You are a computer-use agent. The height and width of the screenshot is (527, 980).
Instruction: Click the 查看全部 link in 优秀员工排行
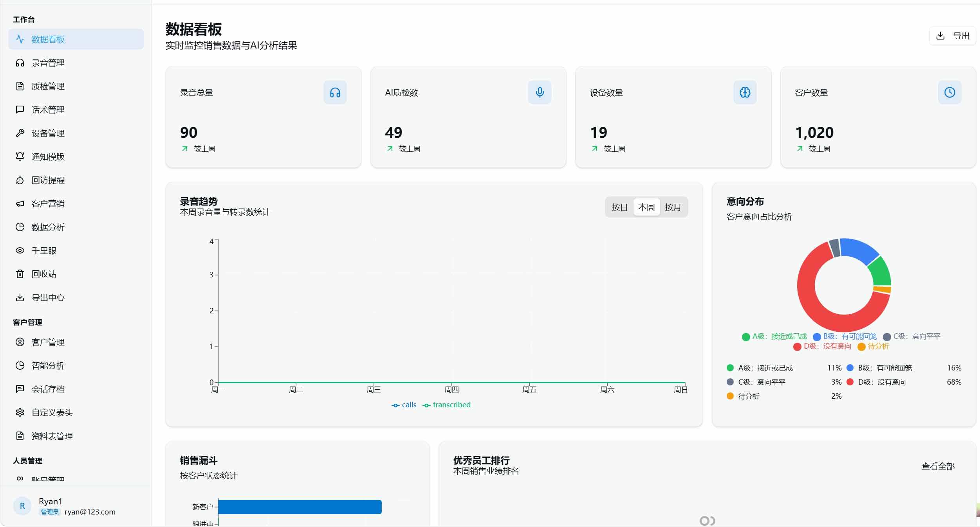point(938,466)
